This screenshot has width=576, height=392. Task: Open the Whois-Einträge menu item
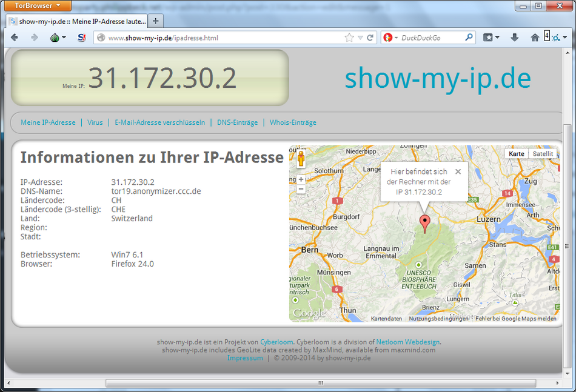[293, 122]
